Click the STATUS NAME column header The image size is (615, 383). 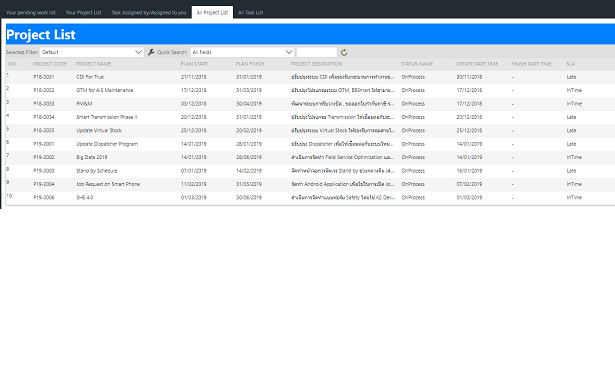click(417, 64)
